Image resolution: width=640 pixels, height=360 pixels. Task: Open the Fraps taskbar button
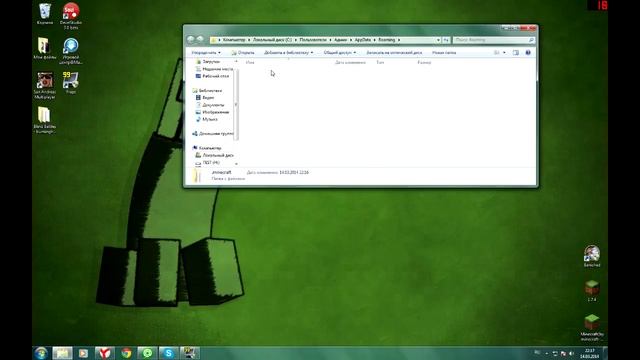(x=190, y=353)
